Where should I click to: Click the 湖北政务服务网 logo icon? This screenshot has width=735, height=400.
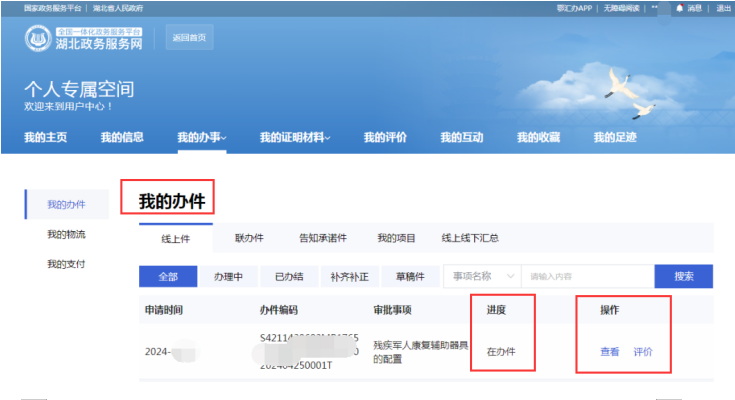[38, 38]
